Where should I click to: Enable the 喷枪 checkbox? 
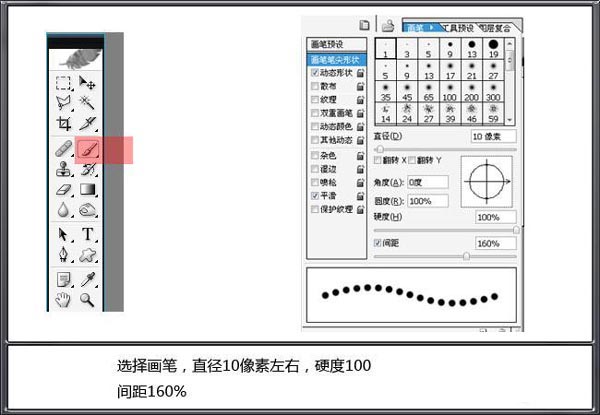pos(315,182)
